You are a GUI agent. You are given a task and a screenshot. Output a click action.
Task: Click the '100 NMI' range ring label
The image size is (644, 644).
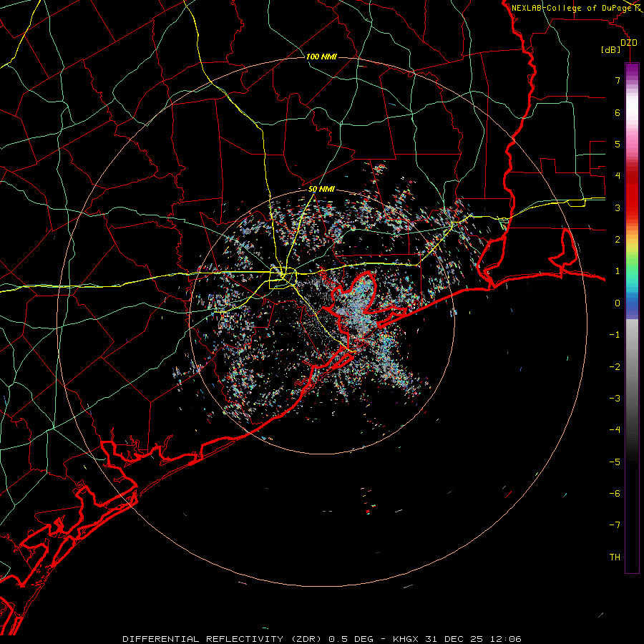pyautogui.click(x=321, y=57)
